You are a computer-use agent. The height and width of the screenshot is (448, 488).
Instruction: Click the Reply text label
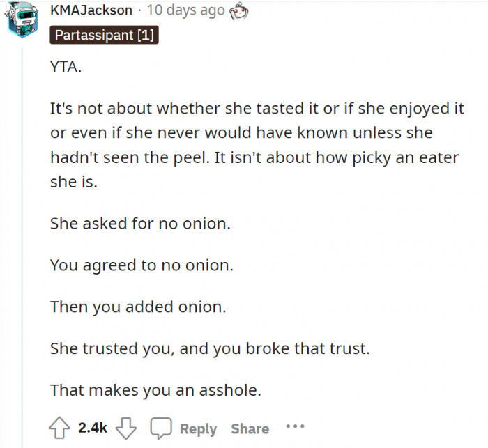198,428
